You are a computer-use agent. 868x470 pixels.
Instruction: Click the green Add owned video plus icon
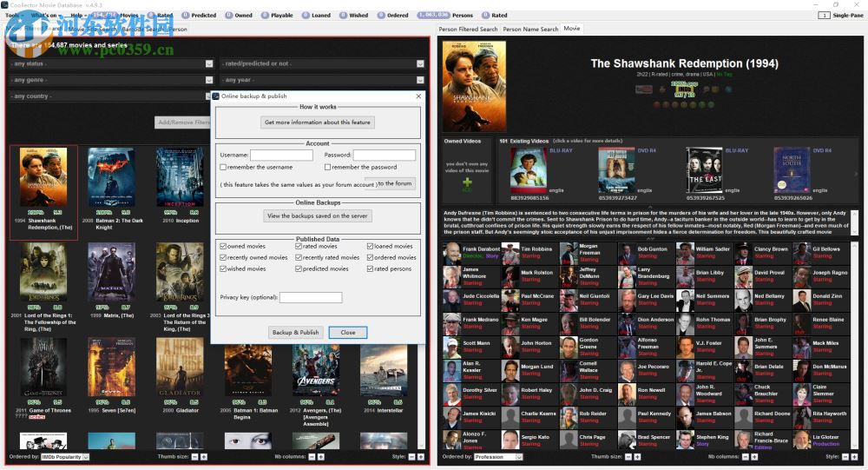[x=467, y=182]
